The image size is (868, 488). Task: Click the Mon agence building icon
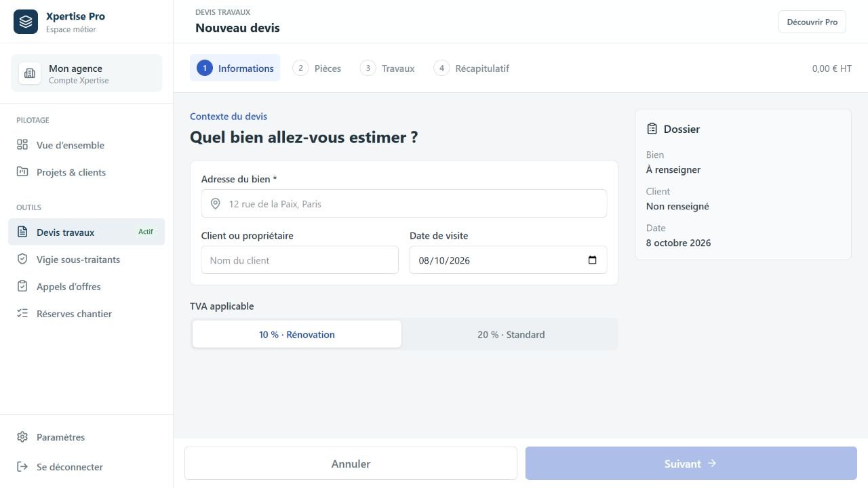[x=30, y=73]
